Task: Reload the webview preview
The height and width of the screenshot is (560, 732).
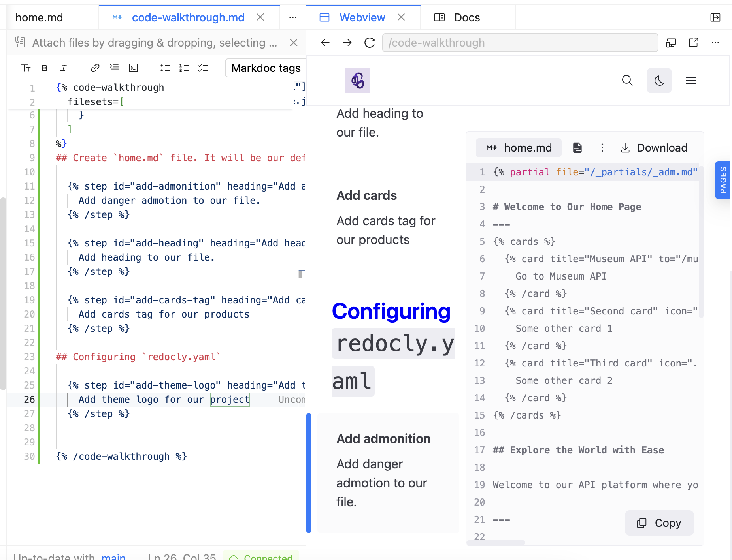Action: point(370,43)
